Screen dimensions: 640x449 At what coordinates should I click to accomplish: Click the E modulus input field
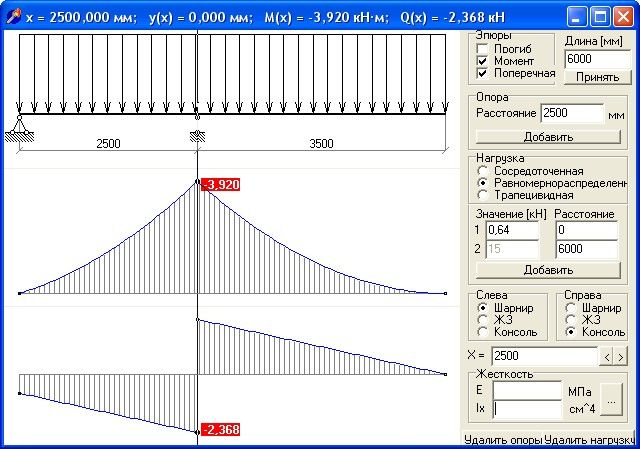tap(527, 389)
